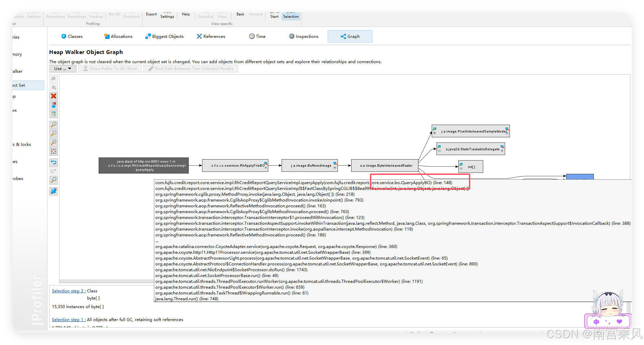Collapse the int[ ] node minus box
644x345 pixels.
coord(461,168)
